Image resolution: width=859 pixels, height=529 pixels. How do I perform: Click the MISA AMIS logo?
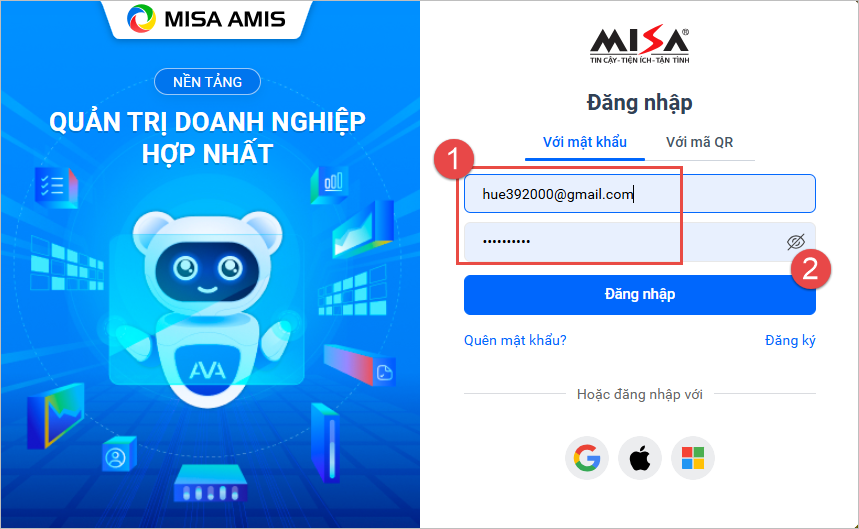pos(207,19)
